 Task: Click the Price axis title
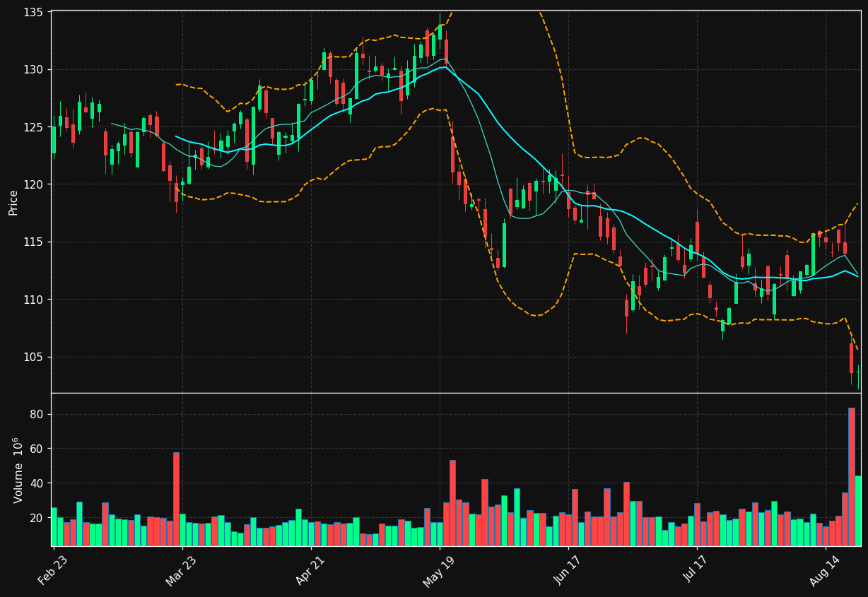pyautogui.click(x=13, y=202)
